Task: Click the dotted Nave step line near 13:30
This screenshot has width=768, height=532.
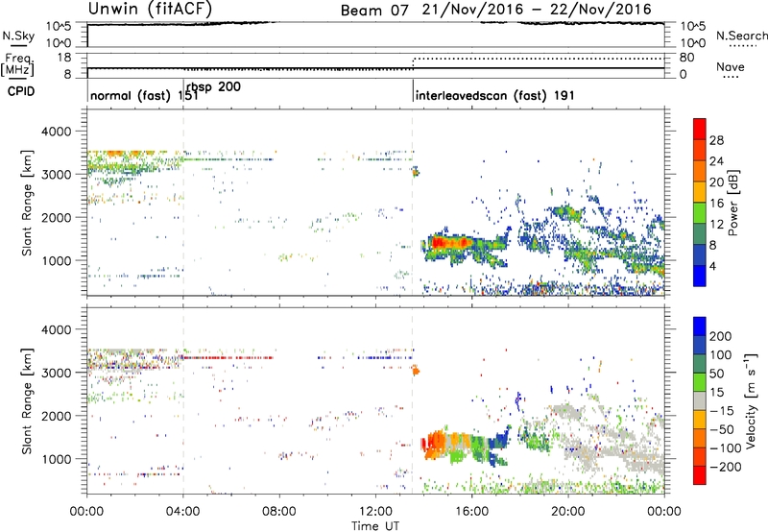Action: (x=414, y=62)
